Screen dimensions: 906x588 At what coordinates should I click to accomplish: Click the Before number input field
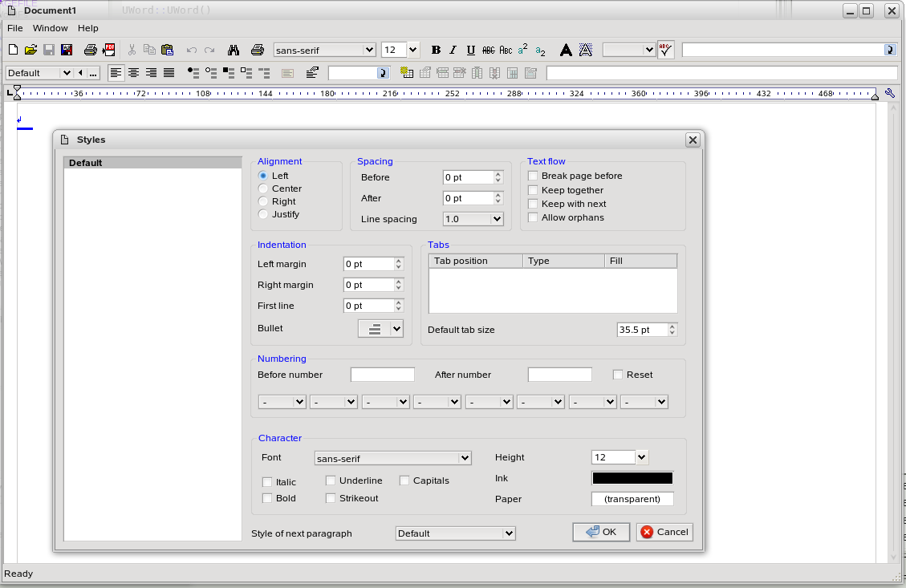click(382, 375)
